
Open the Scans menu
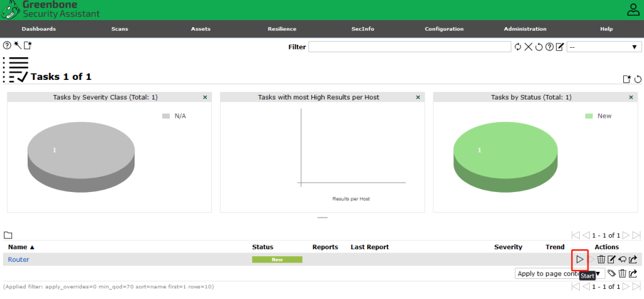(119, 29)
